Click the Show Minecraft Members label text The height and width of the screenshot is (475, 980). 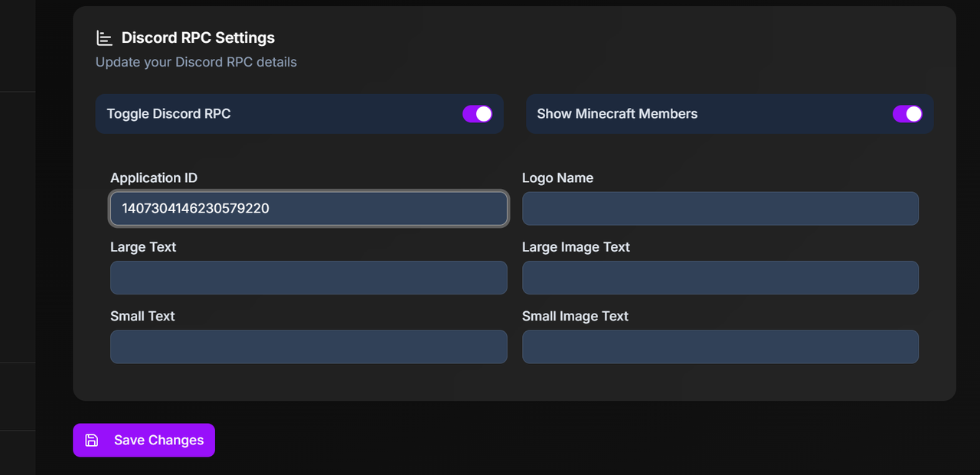click(617, 114)
